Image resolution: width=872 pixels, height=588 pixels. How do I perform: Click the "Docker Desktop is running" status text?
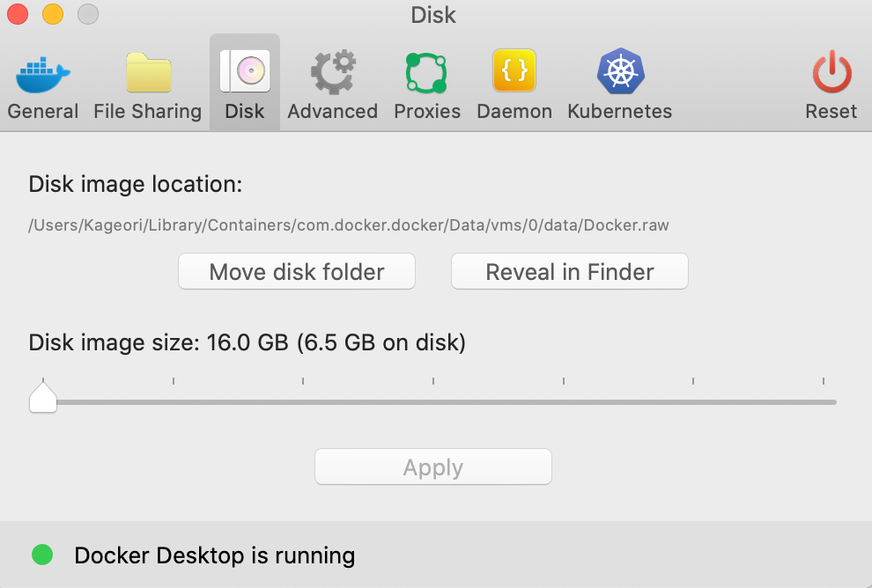215,555
